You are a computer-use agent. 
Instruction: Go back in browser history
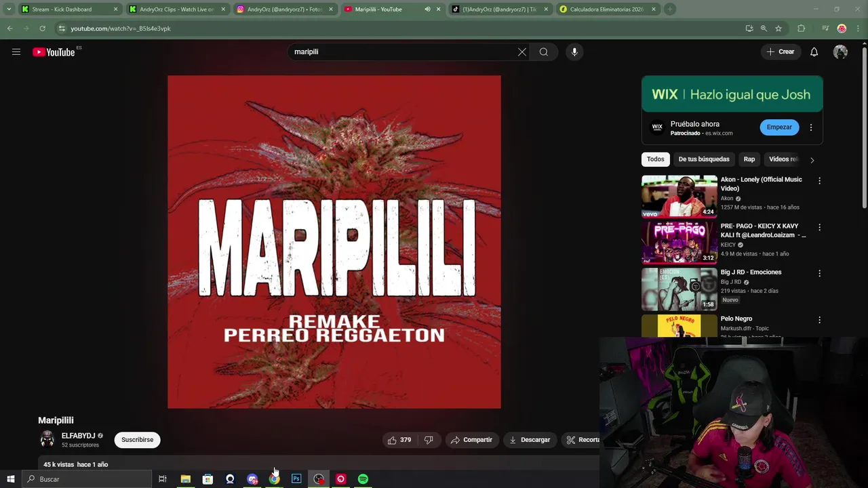point(9,28)
